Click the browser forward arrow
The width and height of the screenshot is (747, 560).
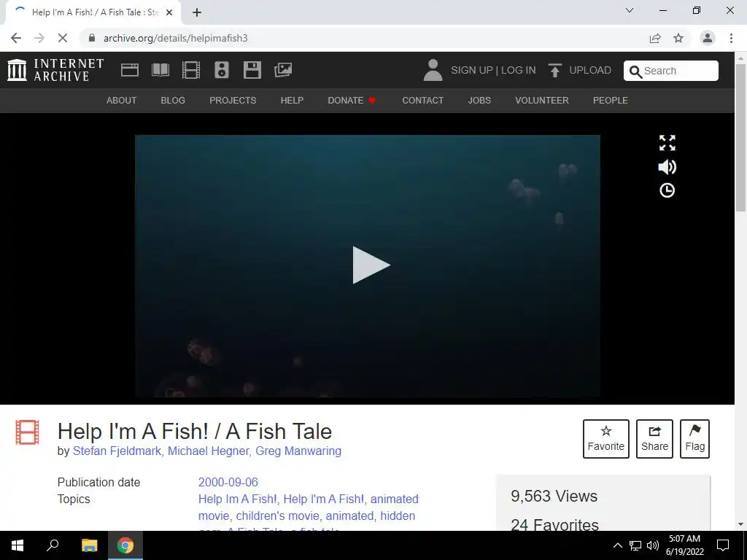click(x=39, y=38)
